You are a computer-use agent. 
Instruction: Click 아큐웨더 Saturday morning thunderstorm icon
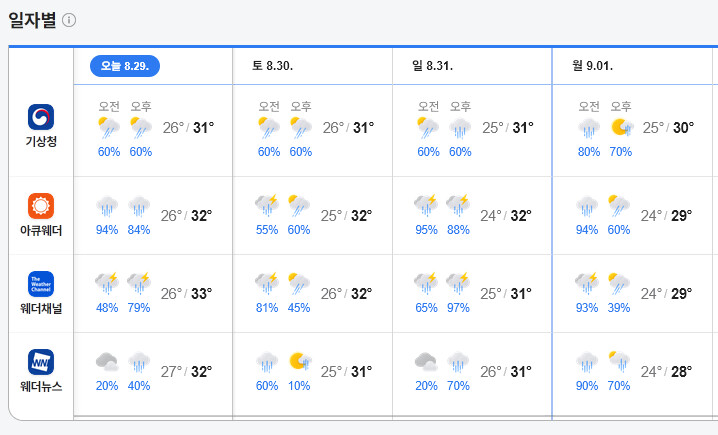267,205
